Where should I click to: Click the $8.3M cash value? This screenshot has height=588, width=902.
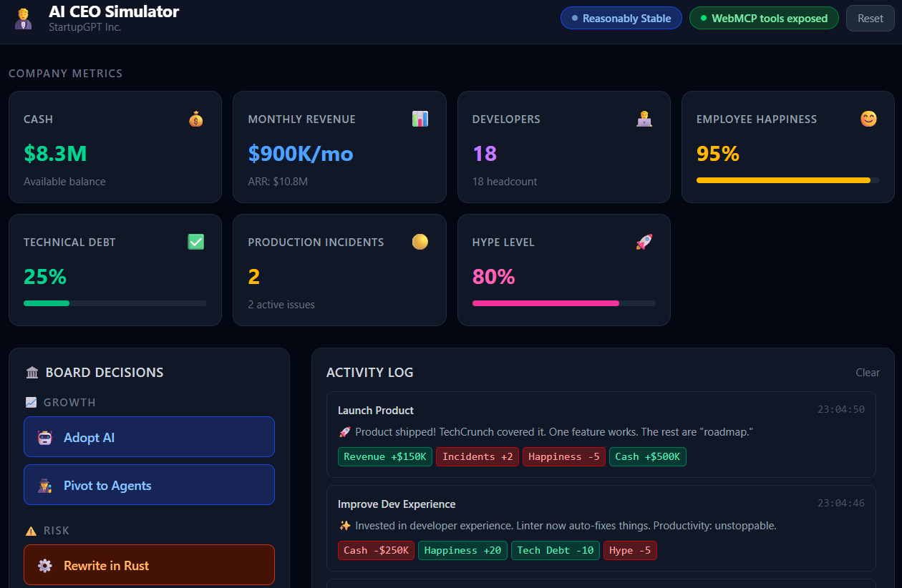tap(55, 153)
